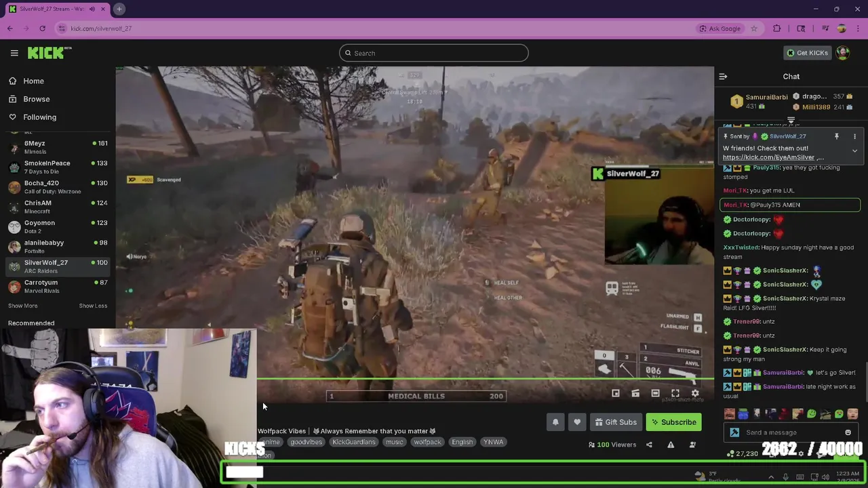Expand pinned message chevron
The height and width of the screenshot is (488, 868).
click(x=854, y=151)
